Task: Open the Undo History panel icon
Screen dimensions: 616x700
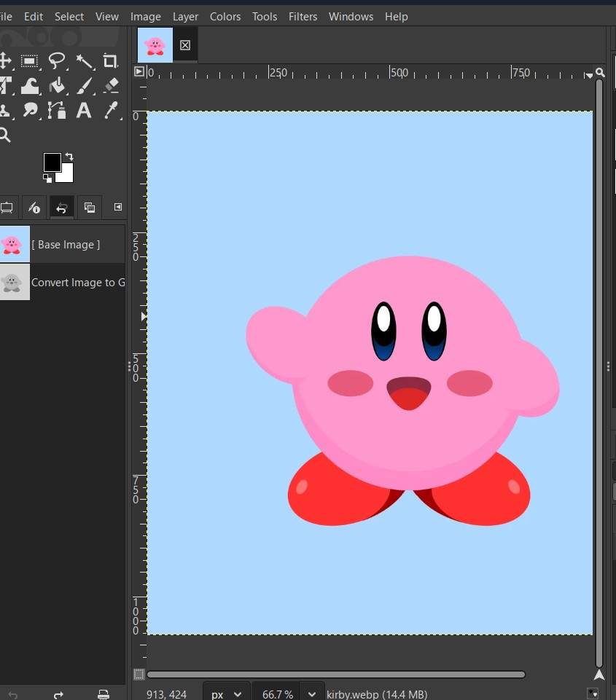Action: coord(61,207)
